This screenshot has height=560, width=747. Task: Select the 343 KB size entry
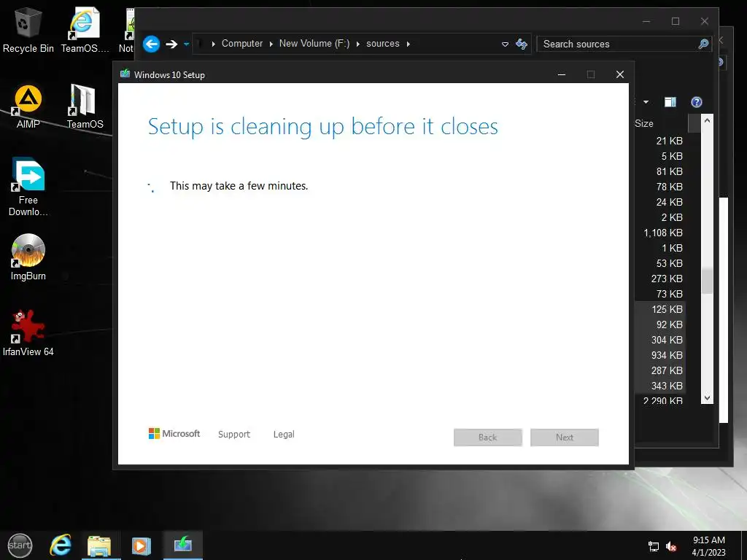click(667, 386)
